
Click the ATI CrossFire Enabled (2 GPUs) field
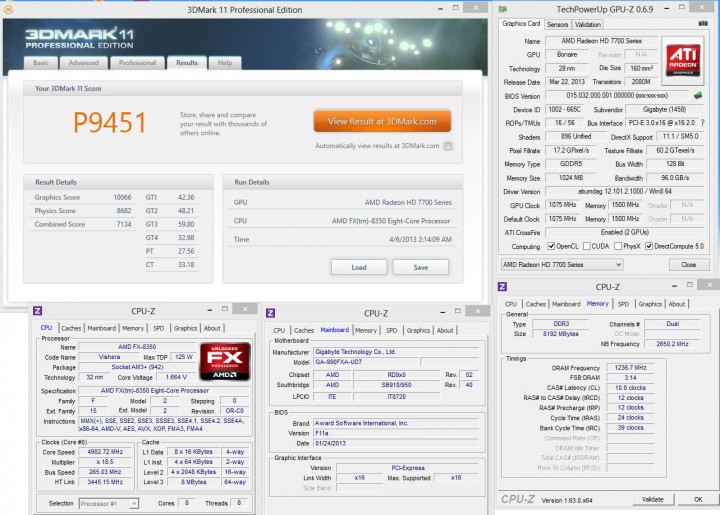(x=624, y=232)
